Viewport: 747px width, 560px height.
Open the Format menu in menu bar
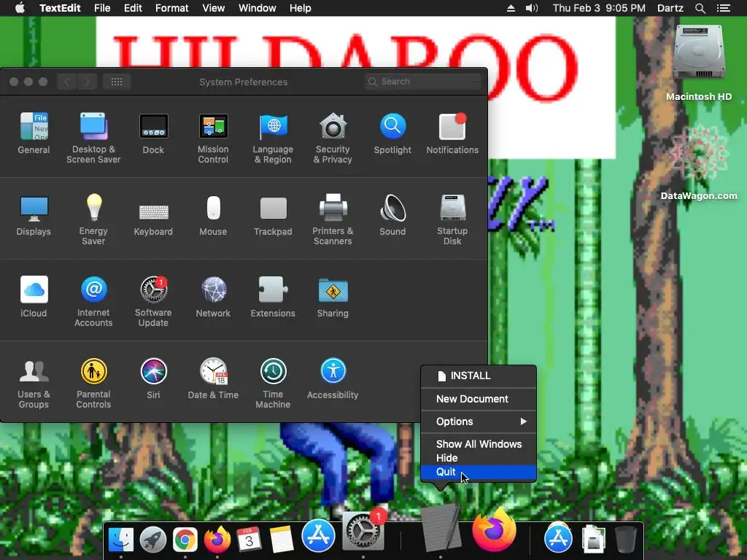(172, 8)
